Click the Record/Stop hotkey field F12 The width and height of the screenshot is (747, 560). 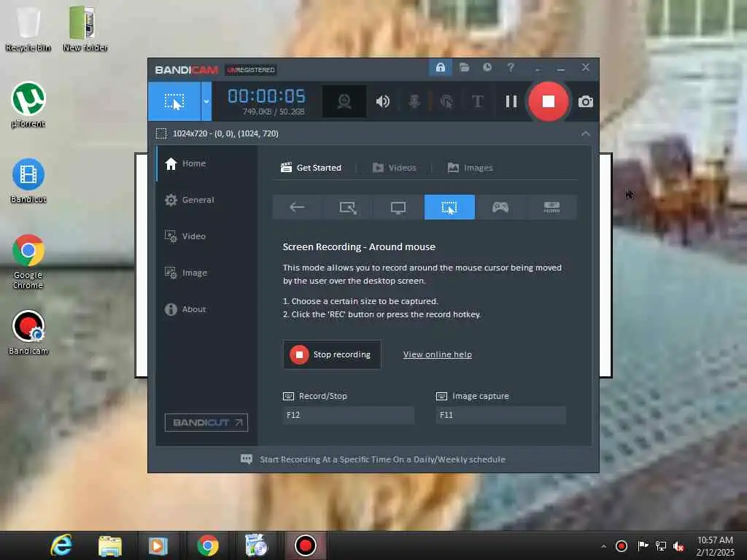pyautogui.click(x=348, y=415)
